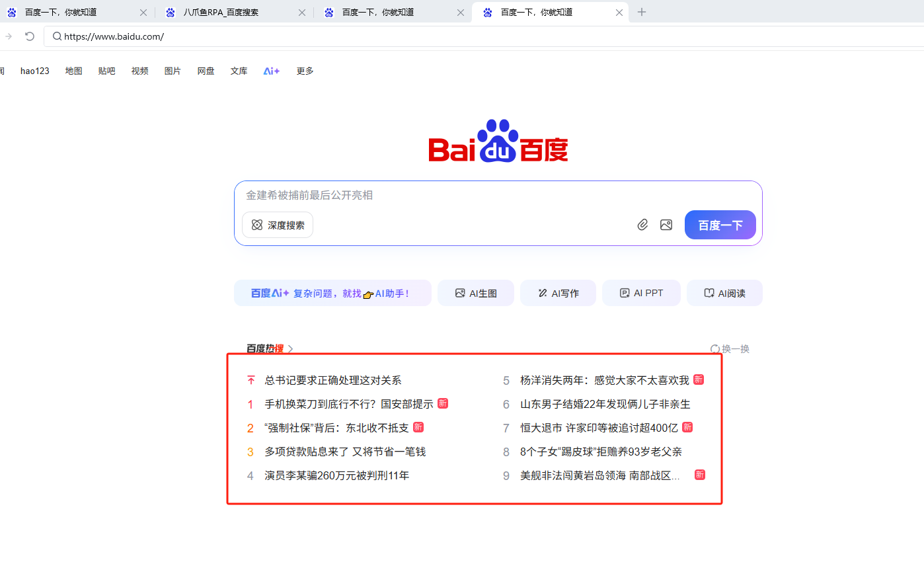The height and width of the screenshot is (562, 924).
Task: Click the pinned-top arrow icon of hot list
Action: (250, 380)
